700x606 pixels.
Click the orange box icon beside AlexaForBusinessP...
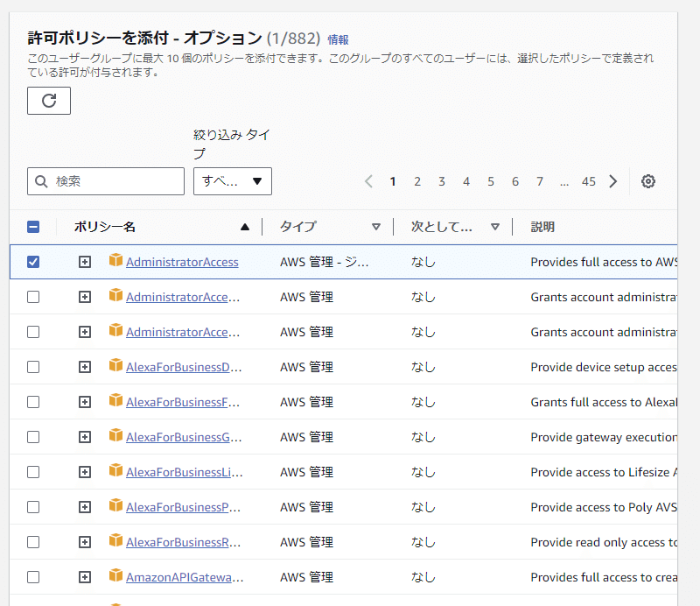coord(115,505)
